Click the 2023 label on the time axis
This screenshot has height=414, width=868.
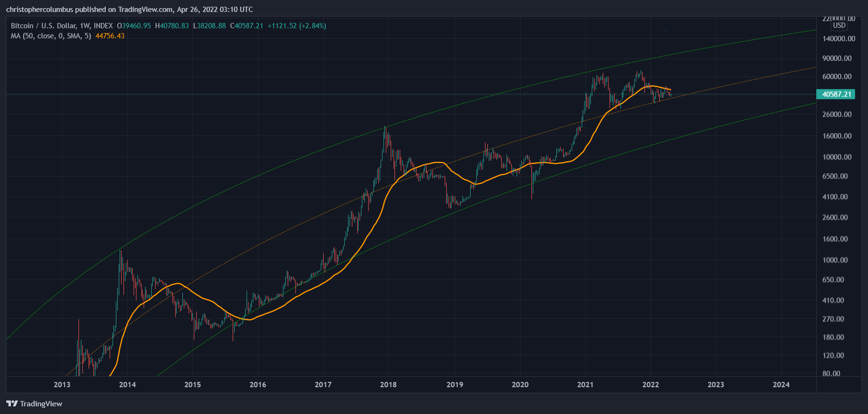(x=716, y=384)
